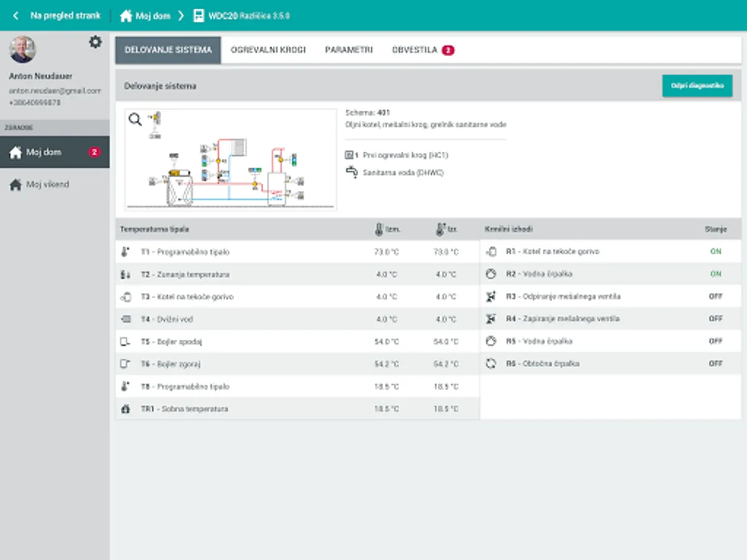Screen dimensions: 747x560
Task: Click the R2 Vodna črpalka pump icon
Action: point(491,274)
